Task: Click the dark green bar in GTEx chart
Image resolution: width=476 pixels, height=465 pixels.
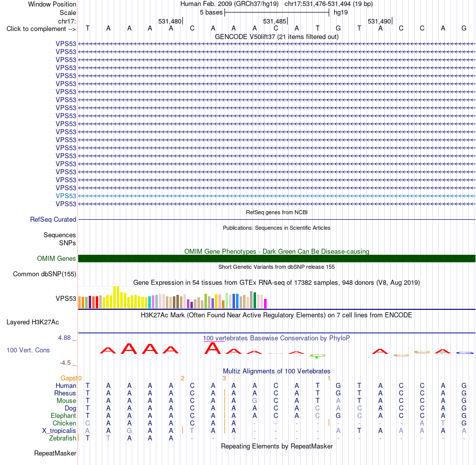Action: [x=255, y=300]
